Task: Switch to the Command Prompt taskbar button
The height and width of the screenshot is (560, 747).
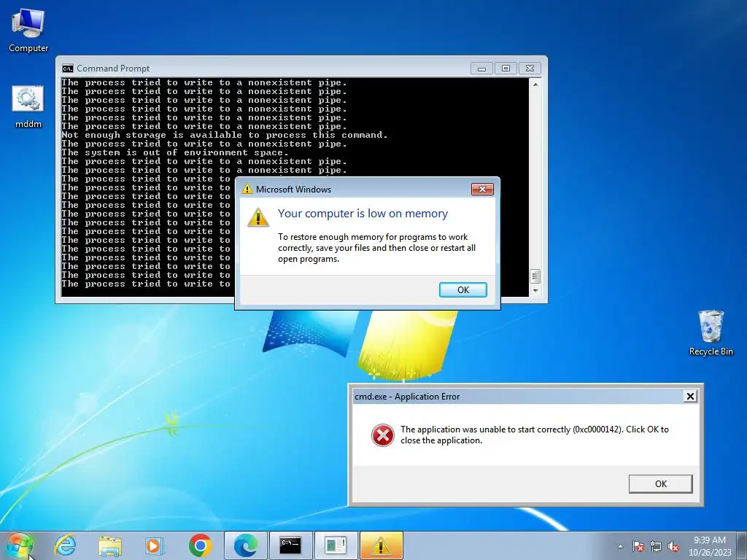Action: point(290,545)
